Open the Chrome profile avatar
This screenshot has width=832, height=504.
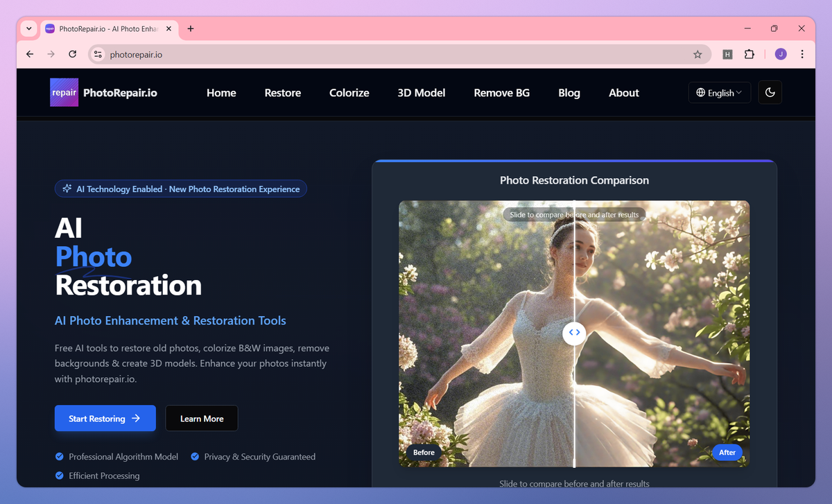pyautogui.click(x=781, y=54)
